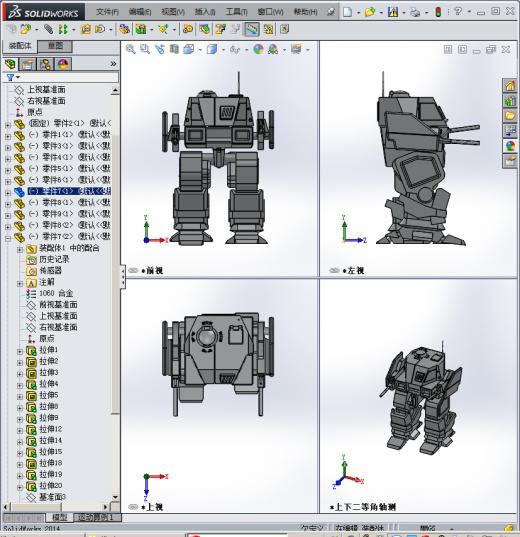Open SolidWorks Resources home icon in task pane
520x537 pixels.
tap(510, 86)
